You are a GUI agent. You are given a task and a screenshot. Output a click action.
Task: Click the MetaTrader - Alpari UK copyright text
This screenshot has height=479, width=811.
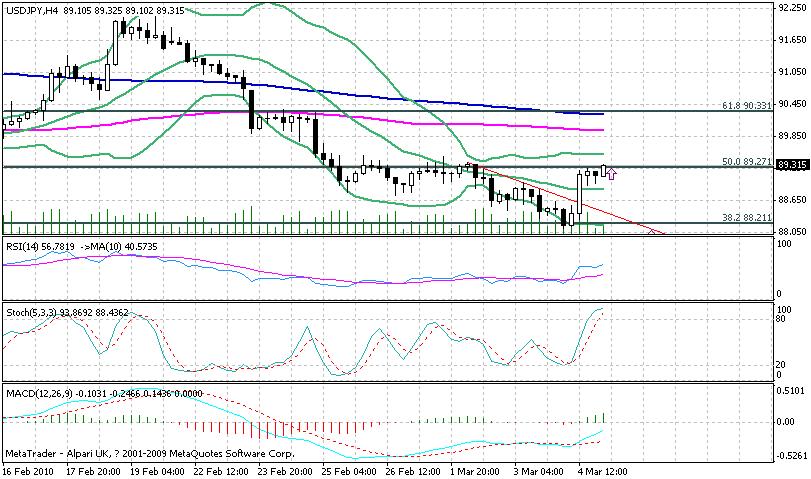pos(150,454)
